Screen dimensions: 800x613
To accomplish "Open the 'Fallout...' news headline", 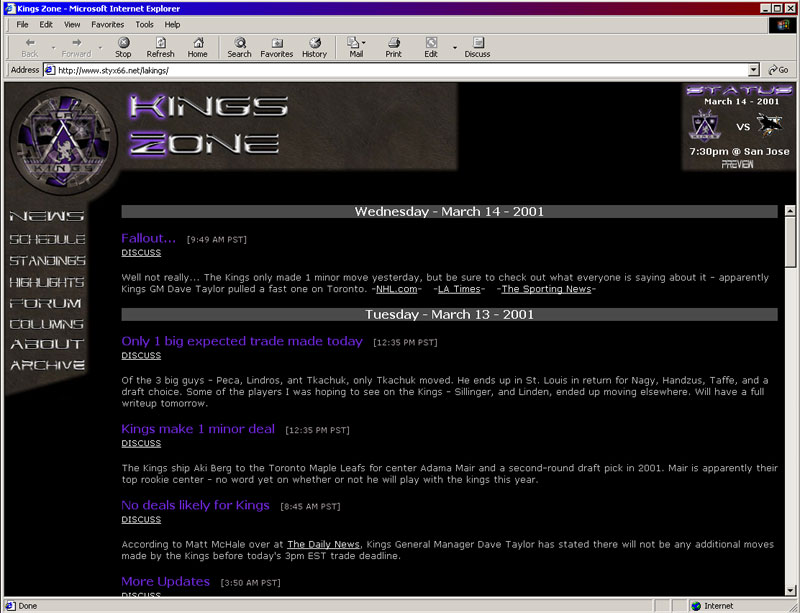I will pyautogui.click(x=148, y=238).
